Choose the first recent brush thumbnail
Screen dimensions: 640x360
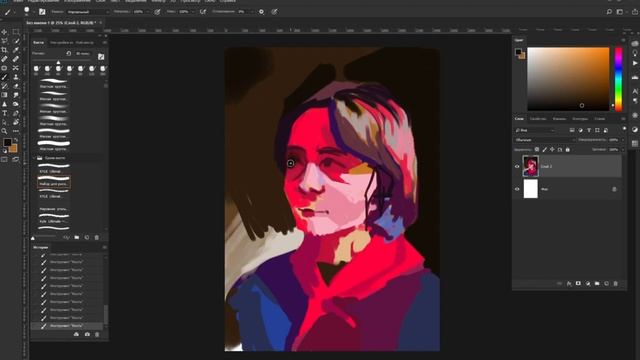pyautogui.click(x=36, y=69)
